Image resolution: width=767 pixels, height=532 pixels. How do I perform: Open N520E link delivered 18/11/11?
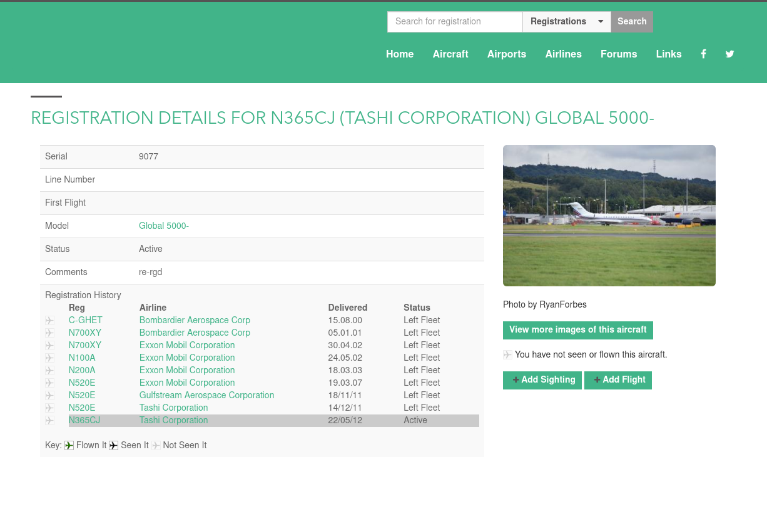click(82, 395)
